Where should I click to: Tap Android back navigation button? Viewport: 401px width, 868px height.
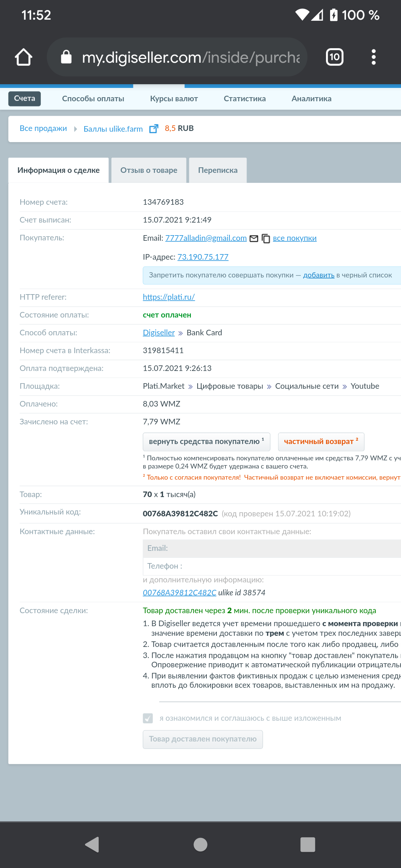(x=92, y=845)
